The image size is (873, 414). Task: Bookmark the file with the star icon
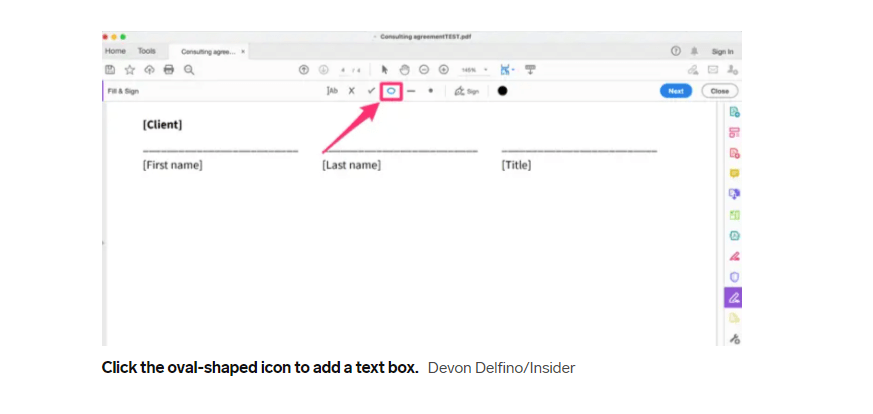click(129, 70)
